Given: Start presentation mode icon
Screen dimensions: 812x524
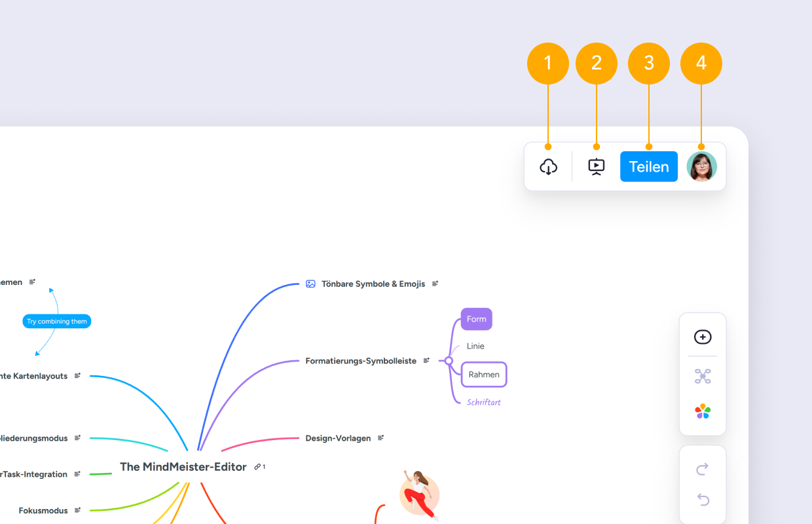Looking at the screenshot, I should (x=597, y=167).
